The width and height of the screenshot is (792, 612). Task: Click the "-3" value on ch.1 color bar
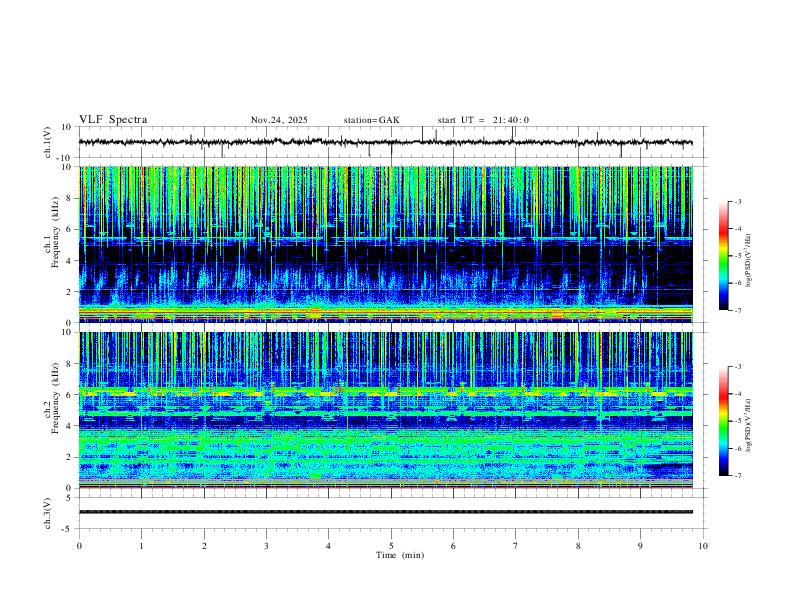(737, 201)
